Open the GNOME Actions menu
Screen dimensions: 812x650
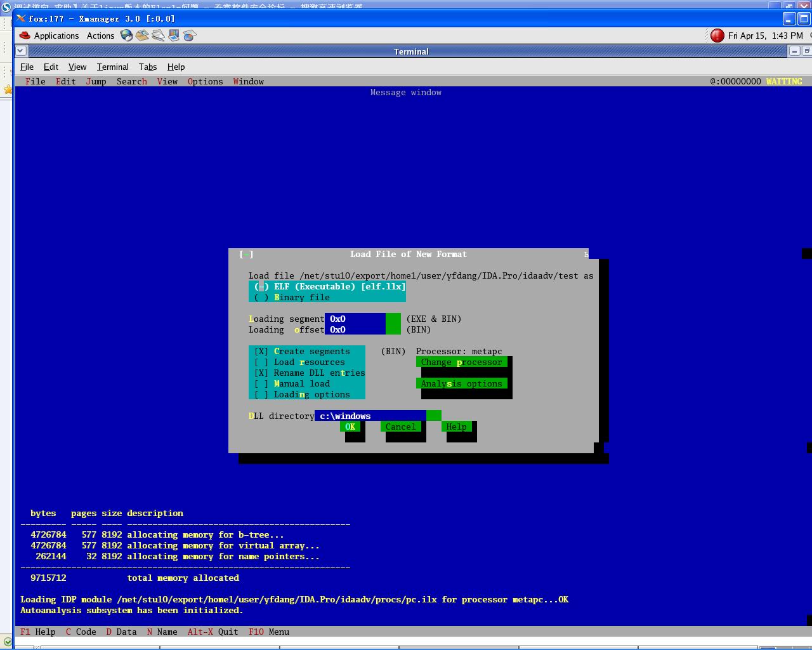point(101,36)
